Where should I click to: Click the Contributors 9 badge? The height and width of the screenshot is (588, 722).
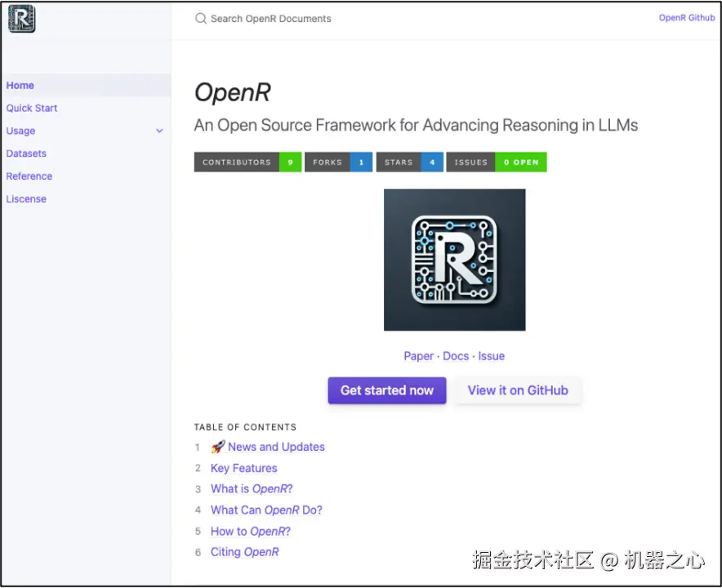247,162
